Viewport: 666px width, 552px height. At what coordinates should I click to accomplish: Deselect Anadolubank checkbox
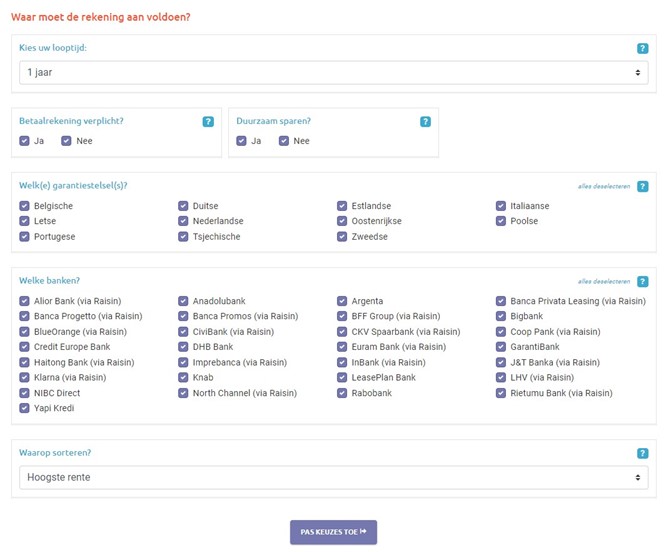pyautogui.click(x=183, y=301)
